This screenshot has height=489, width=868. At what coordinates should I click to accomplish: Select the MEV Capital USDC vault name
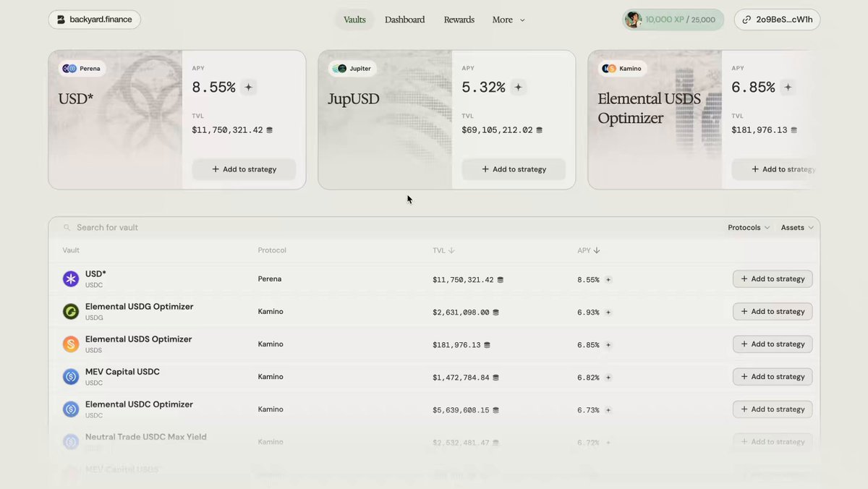[122, 372]
